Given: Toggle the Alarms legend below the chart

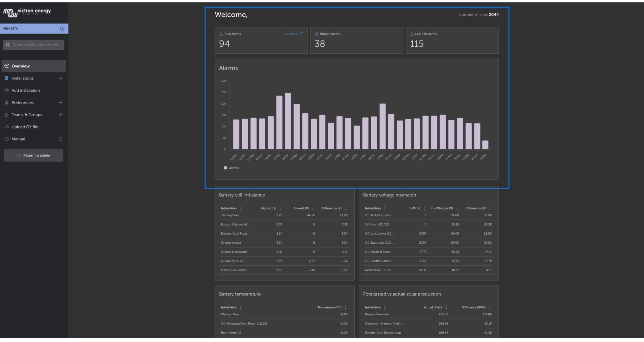Looking at the screenshot, I should pyautogui.click(x=231, y=168).
